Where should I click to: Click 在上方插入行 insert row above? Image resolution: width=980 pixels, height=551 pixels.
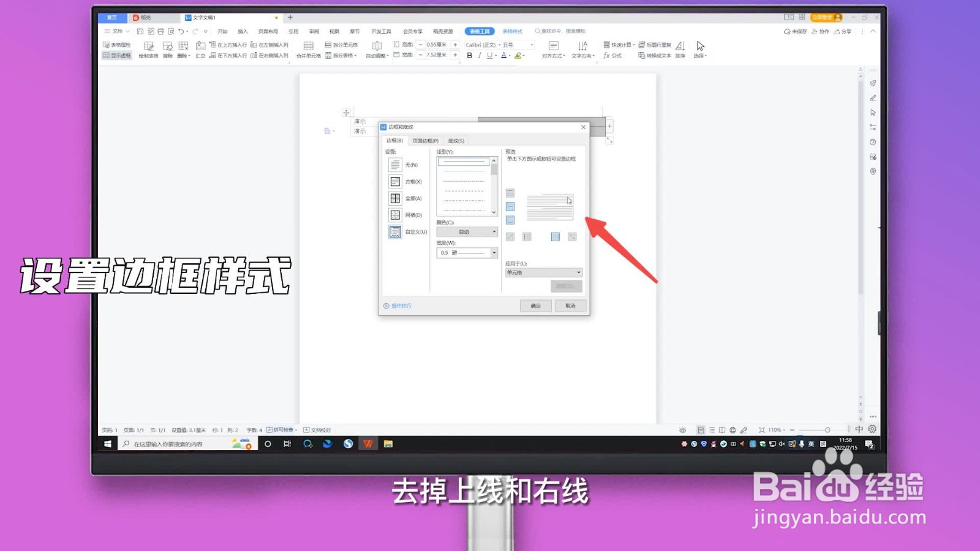tap(228, 45)
